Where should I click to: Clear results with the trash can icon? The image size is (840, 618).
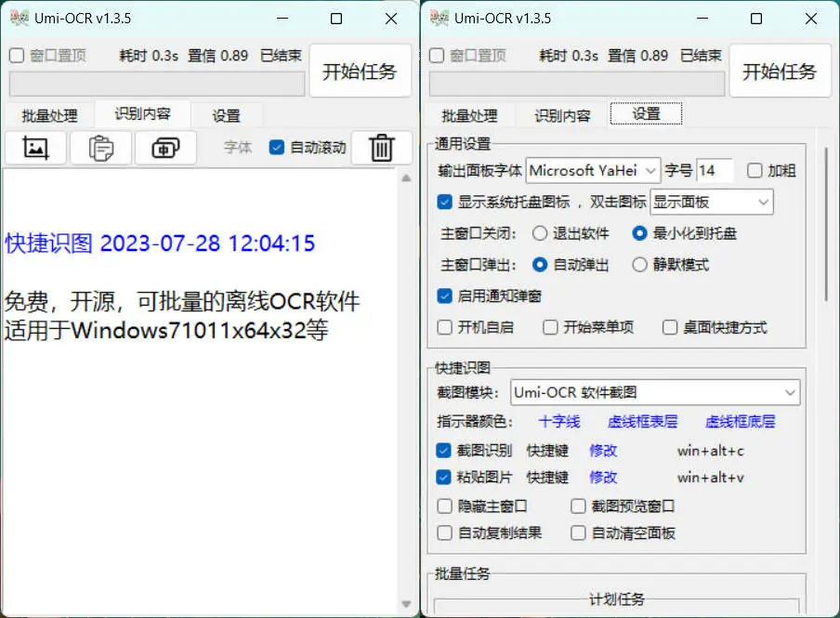coord(381,148)
